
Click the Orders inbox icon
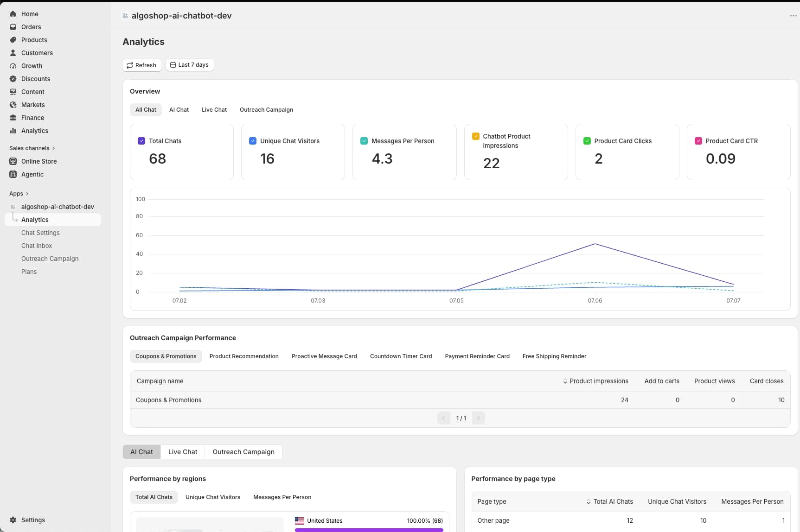tap(13, 27)
